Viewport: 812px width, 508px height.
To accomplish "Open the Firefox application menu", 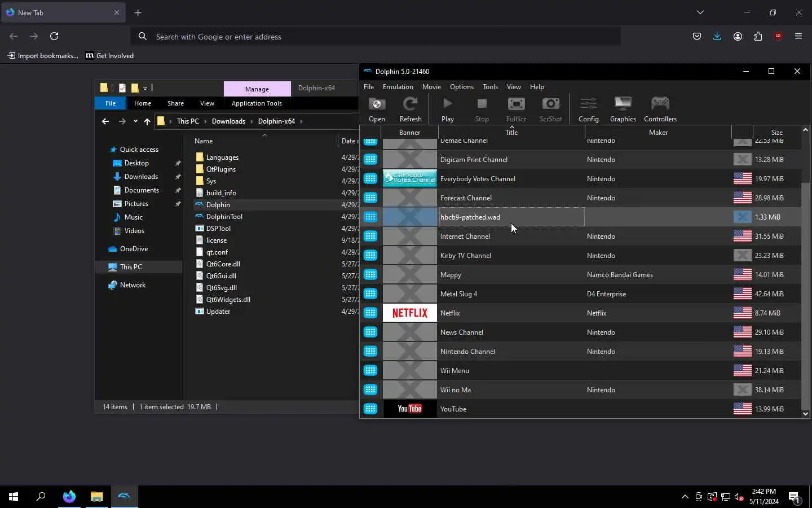I will (x=798, y=36).
